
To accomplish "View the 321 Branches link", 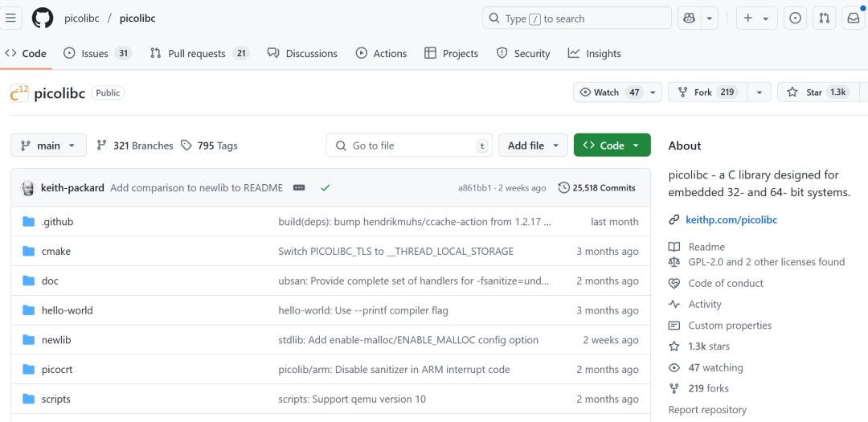I will (x=134, y=145).
